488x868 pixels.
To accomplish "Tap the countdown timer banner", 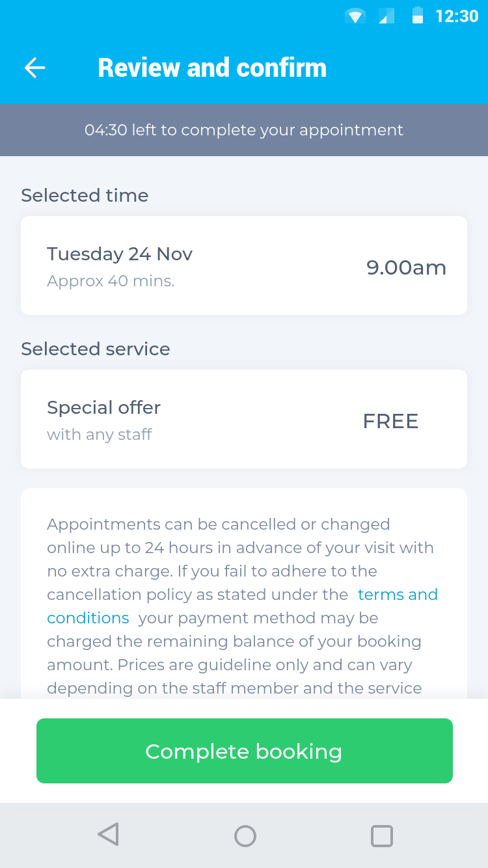I will coord(244,130).
